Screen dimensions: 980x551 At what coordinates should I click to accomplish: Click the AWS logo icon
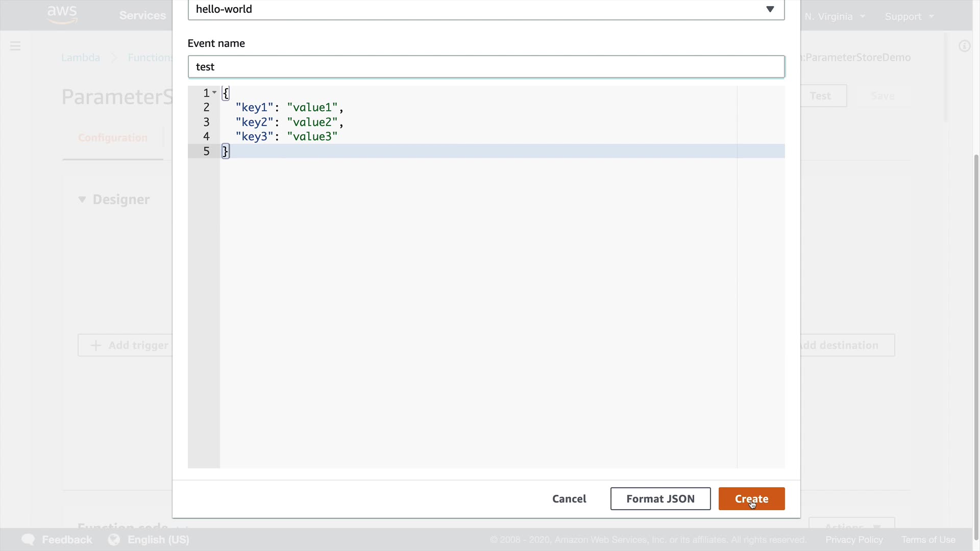click(62, 14)
